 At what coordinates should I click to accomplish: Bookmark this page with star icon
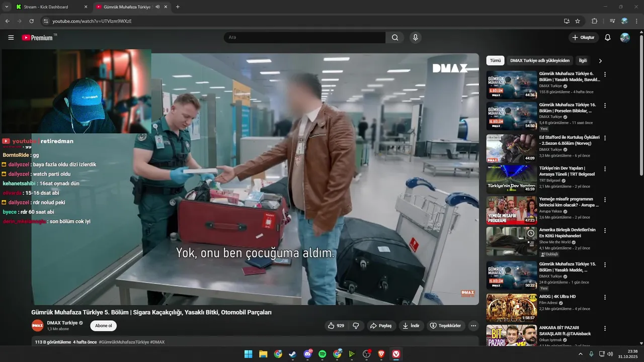pyautogui.click(x=578, y=21)
